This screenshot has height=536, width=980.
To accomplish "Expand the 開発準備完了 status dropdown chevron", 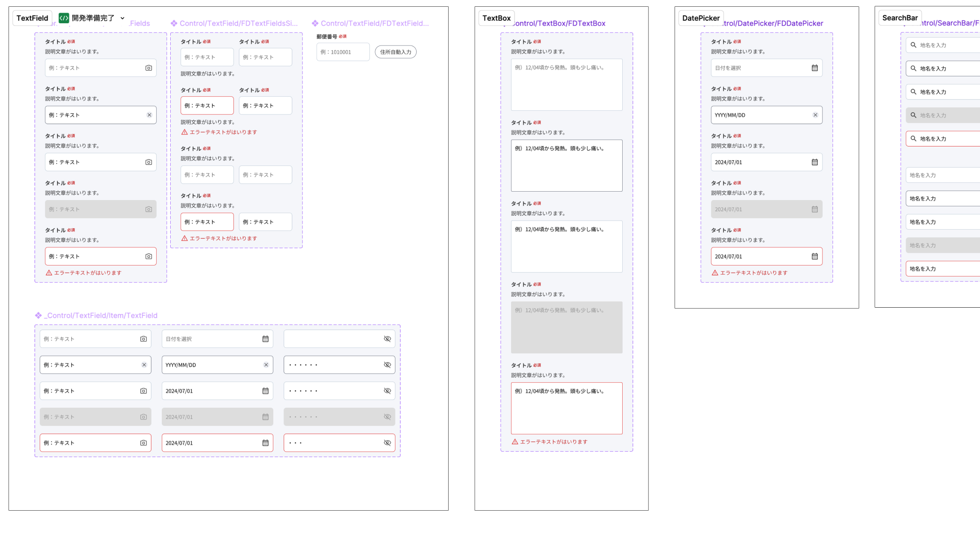I will (x=122, y=18).
